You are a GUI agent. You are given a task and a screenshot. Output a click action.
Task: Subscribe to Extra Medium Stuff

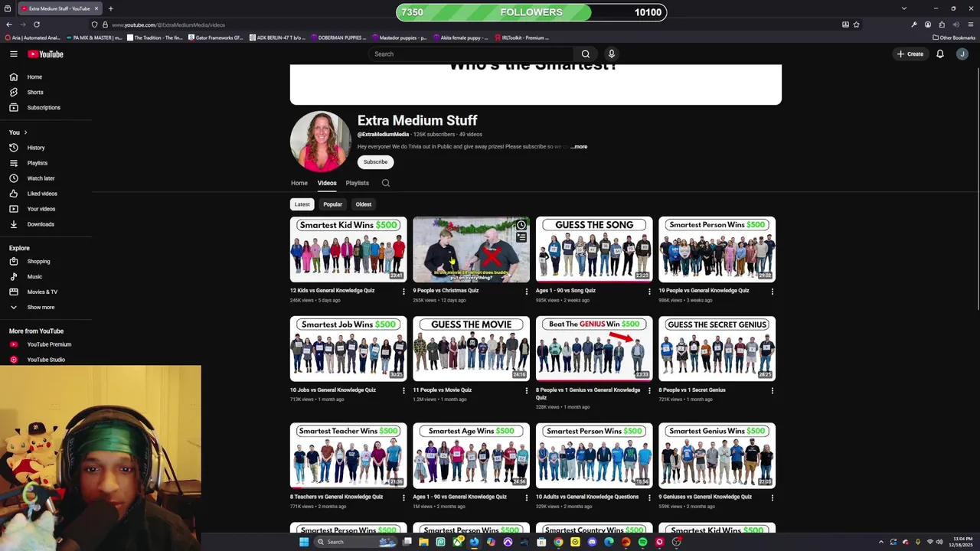(x=375, y=161)
